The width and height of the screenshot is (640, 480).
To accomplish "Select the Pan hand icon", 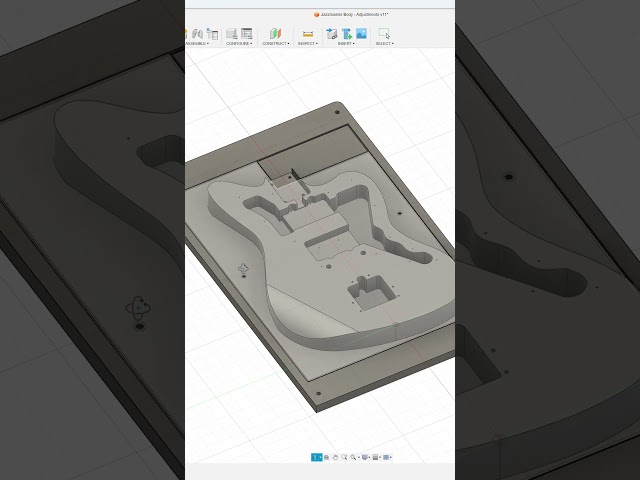I will pyautogui.click(x=336, y=457).
